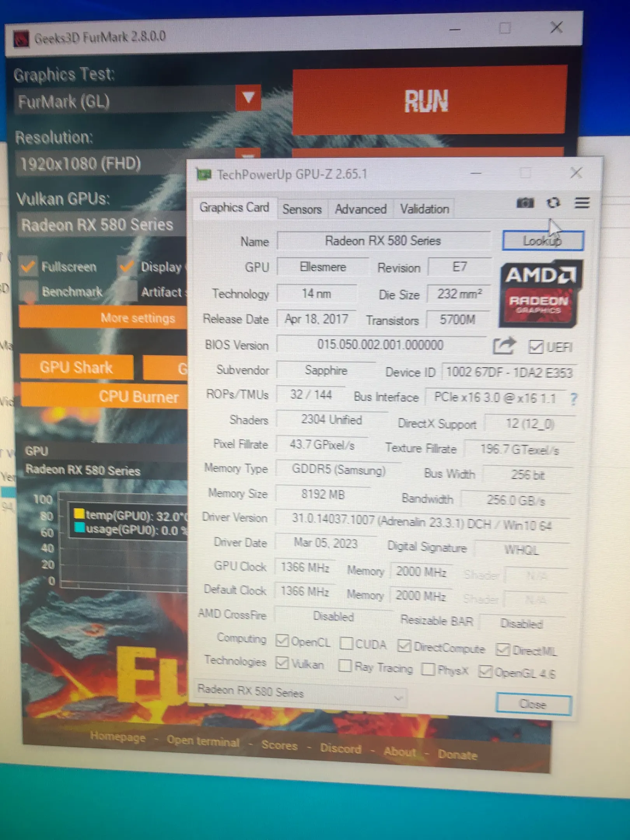Open More settings in FurMark
Viewport: 630px width, 840px height.
click(104, 318)
